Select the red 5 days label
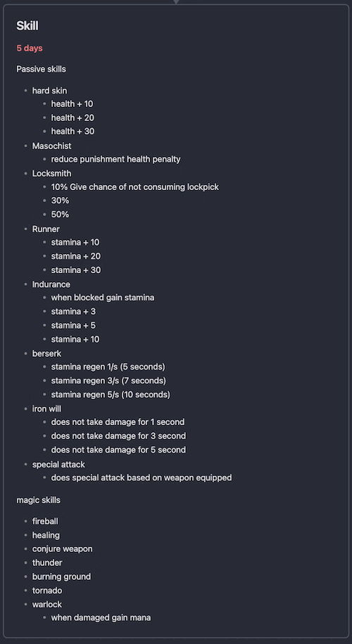Image resolution: width=352 pixels, height=644 pixels. (30, 49)
